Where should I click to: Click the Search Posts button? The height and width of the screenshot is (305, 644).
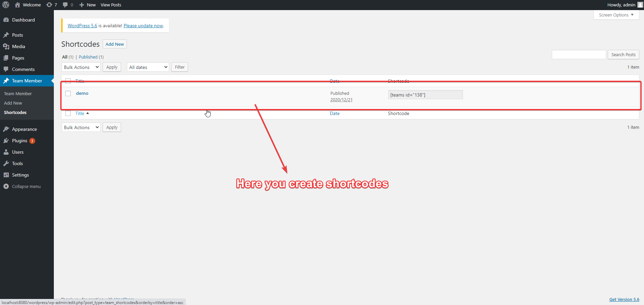tap(623, 54)
